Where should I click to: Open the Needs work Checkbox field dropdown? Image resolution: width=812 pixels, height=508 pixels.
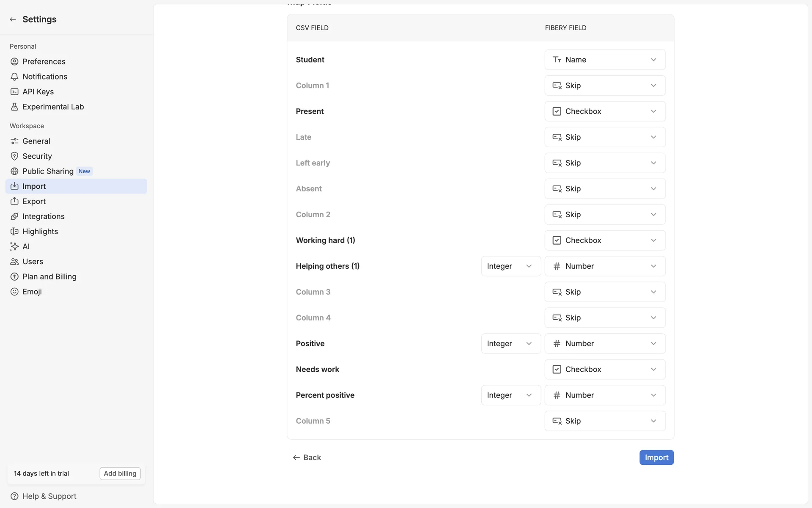click(605, 369)
